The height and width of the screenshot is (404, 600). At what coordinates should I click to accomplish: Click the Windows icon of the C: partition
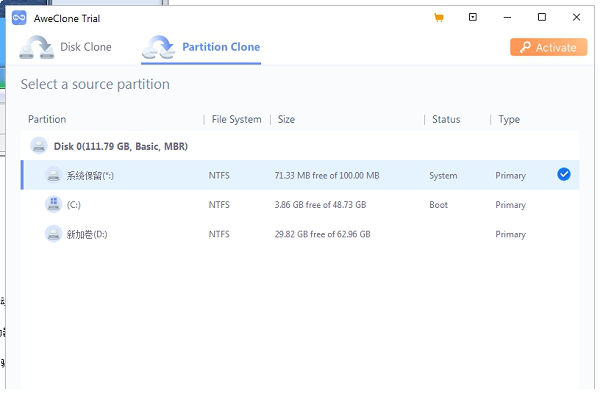[53, 204]
